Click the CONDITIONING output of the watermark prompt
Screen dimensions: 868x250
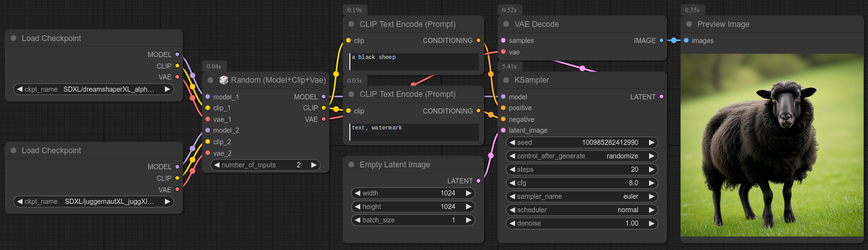[x=478, y=111]
